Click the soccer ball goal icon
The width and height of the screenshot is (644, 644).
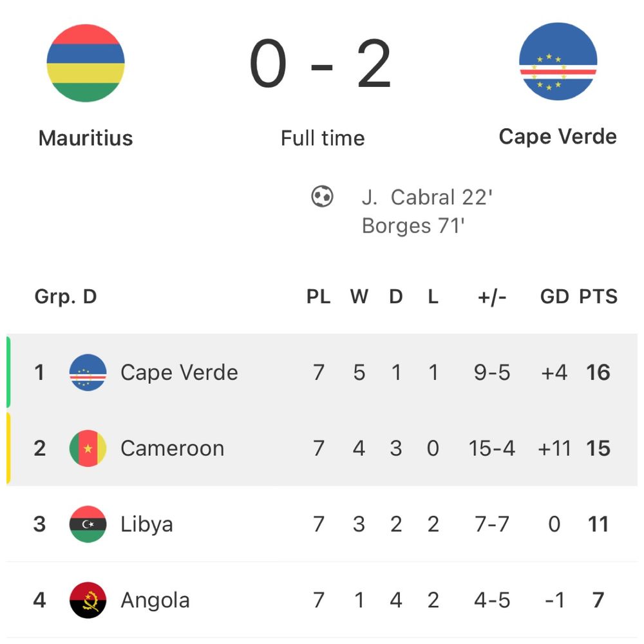(x=323, y=196)
